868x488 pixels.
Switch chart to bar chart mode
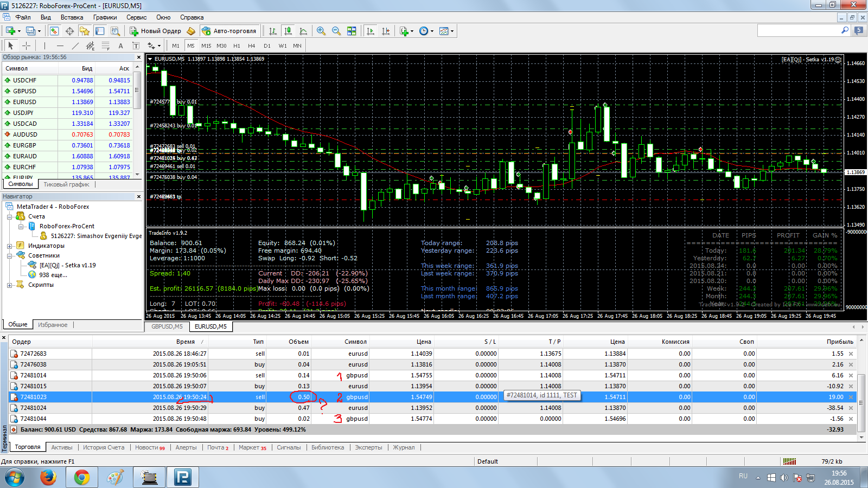(273, 31)
